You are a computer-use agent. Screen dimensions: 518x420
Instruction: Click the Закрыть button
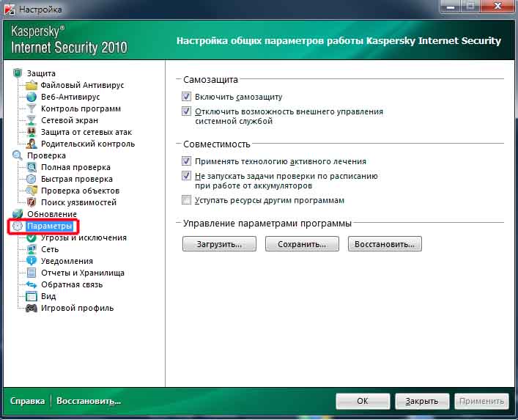click(x=422, y=401)
